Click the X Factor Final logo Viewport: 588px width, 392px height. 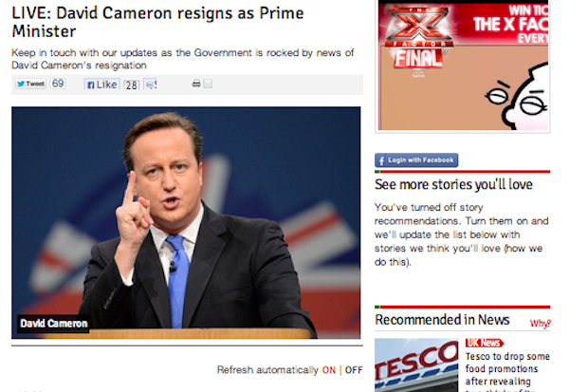pos(419,38)
